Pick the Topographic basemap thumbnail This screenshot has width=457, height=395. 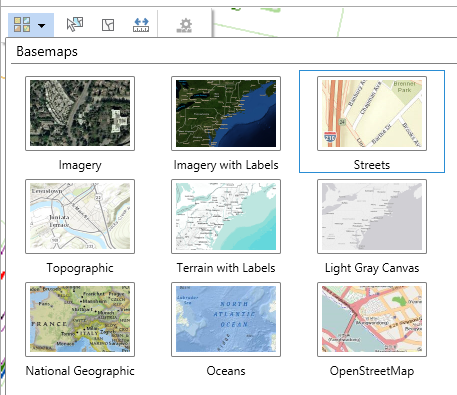[x=80, y=216]
